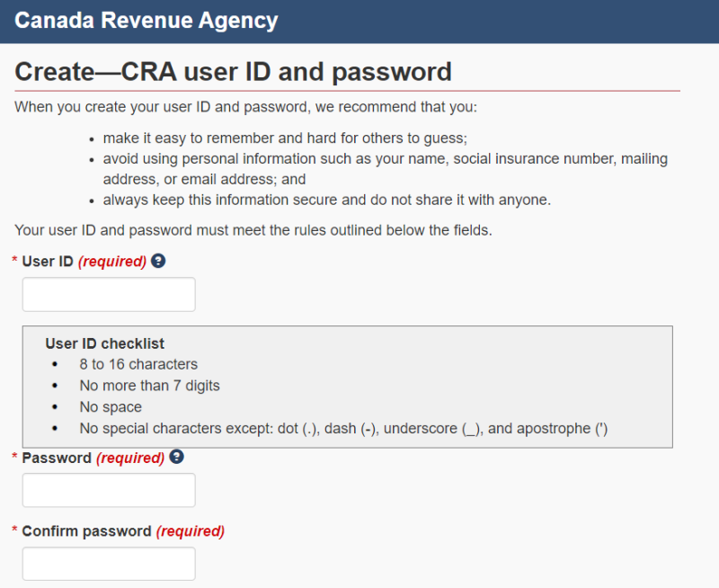Focus the Password entry box
Image resolution: width=719 pixels, height=588 pixels.
pos(109,490)
